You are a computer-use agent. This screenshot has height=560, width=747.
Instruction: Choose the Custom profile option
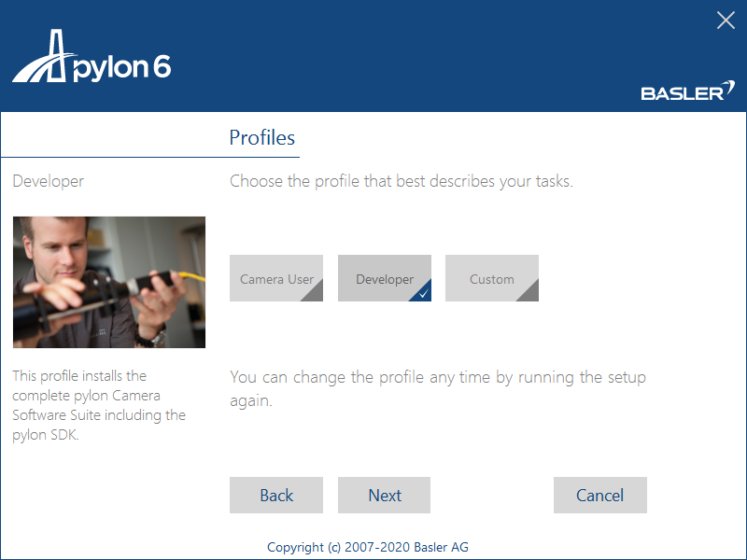491,278
